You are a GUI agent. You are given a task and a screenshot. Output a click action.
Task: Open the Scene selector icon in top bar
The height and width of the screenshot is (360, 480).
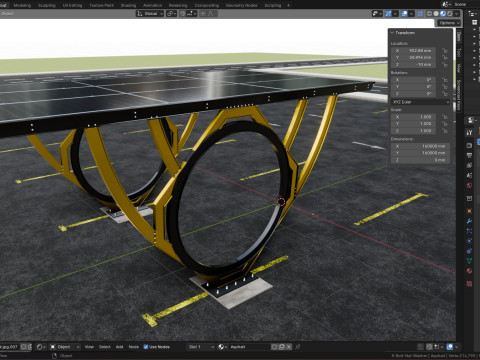[445, 4]
